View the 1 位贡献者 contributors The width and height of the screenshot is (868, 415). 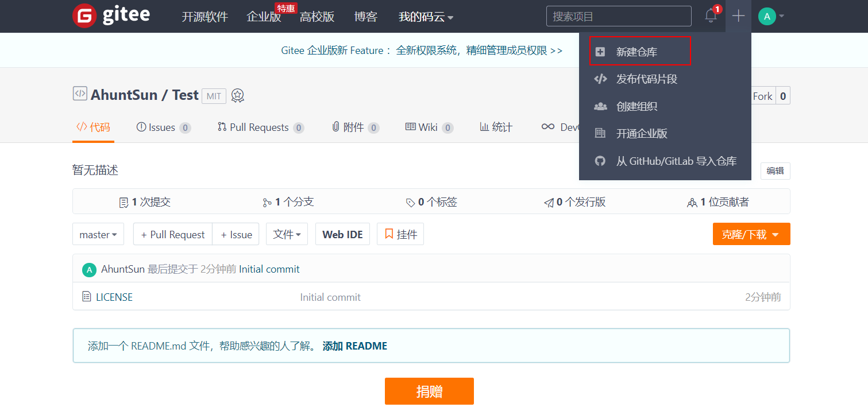pos(718,202)
